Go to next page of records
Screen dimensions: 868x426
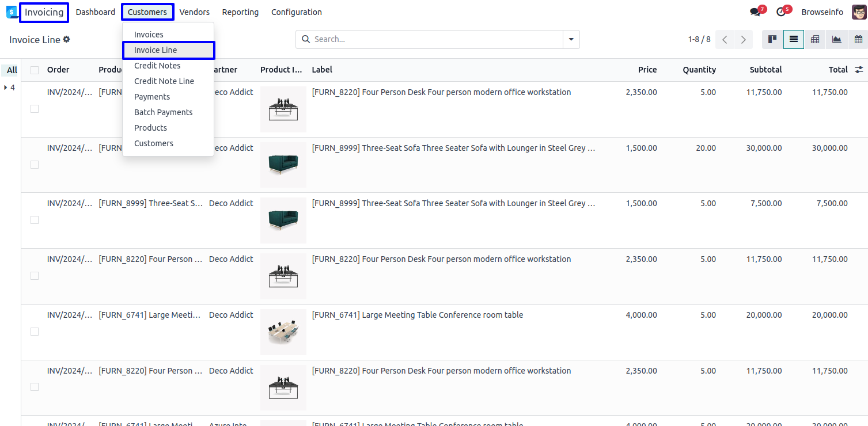[x=744, y=39]
